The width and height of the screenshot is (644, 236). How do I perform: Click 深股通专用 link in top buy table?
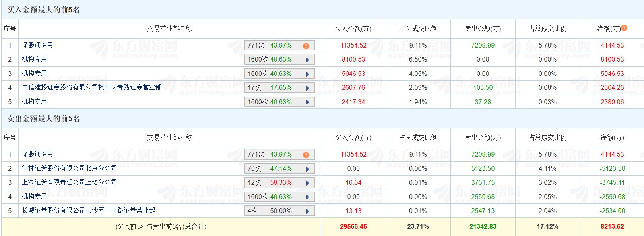coord(37,45)
